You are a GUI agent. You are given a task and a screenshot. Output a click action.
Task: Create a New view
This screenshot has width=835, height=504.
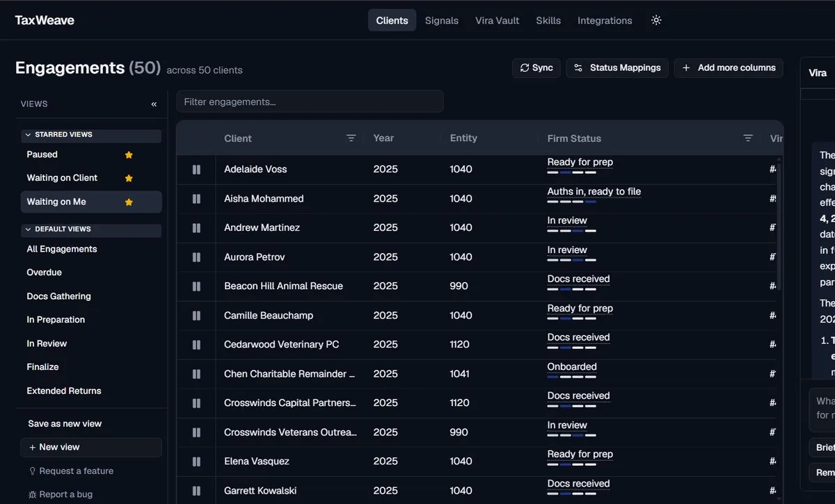(91, 448)
